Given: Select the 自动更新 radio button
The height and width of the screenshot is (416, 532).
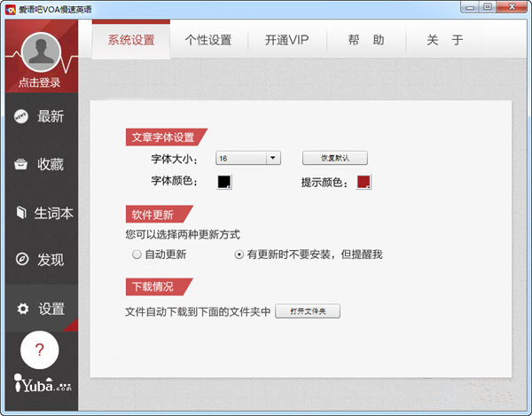Looking at the screenshot, I should (137, 255).
